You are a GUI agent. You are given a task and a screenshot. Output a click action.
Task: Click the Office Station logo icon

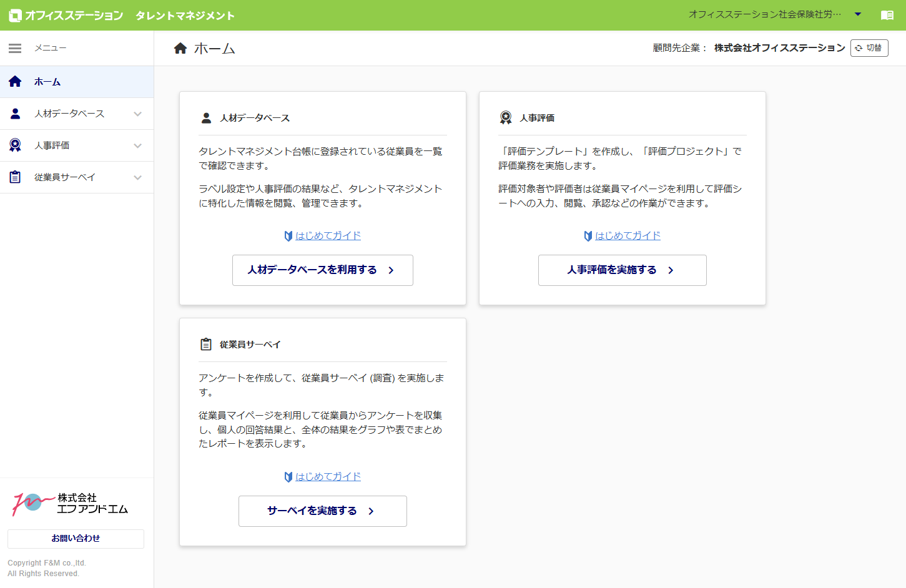[x=15, y=16]
